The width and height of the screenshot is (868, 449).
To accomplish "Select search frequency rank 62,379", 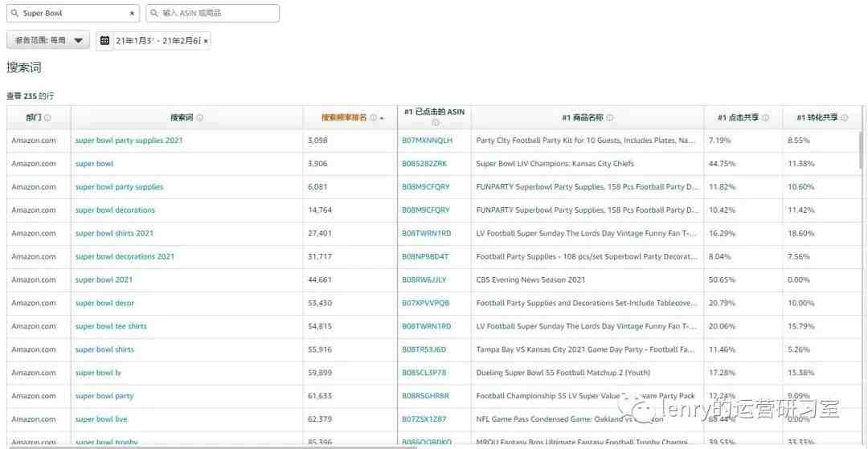I will (x=320, y=419).
